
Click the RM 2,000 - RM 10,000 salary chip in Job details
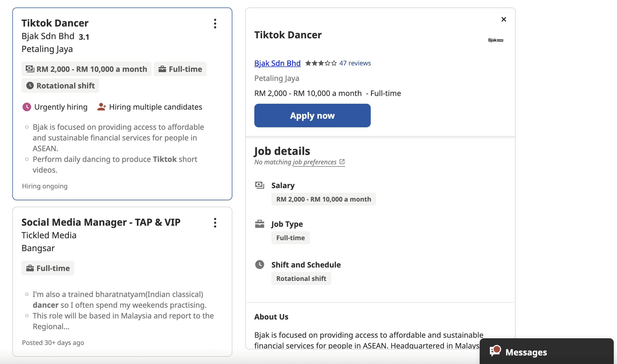[x=324, y=199]
